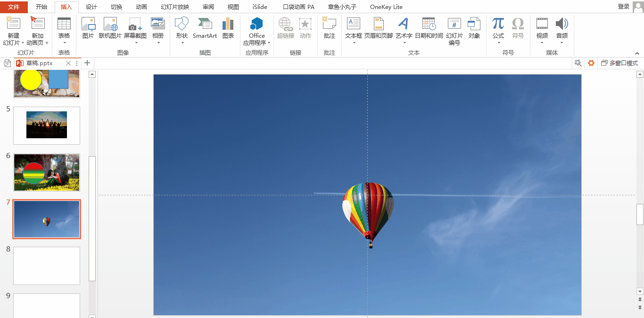The width and height of the screenshot is (644, 318).
Task: Switch to the 幻灯片放映 Slide Show tab
Action: [x=175, y=7]
